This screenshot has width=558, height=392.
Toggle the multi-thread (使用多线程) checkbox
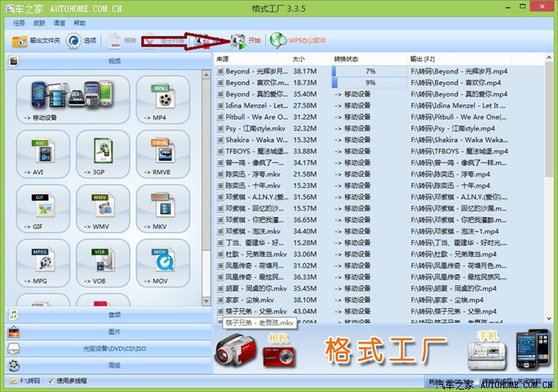point(51,381)
